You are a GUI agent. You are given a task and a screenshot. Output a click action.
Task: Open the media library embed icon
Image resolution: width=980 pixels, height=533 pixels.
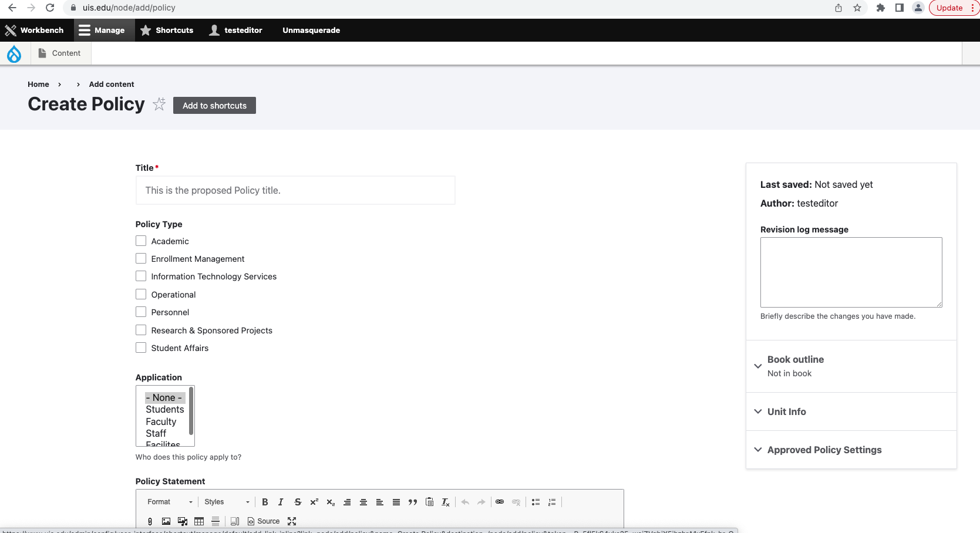(x=183, y=521)
